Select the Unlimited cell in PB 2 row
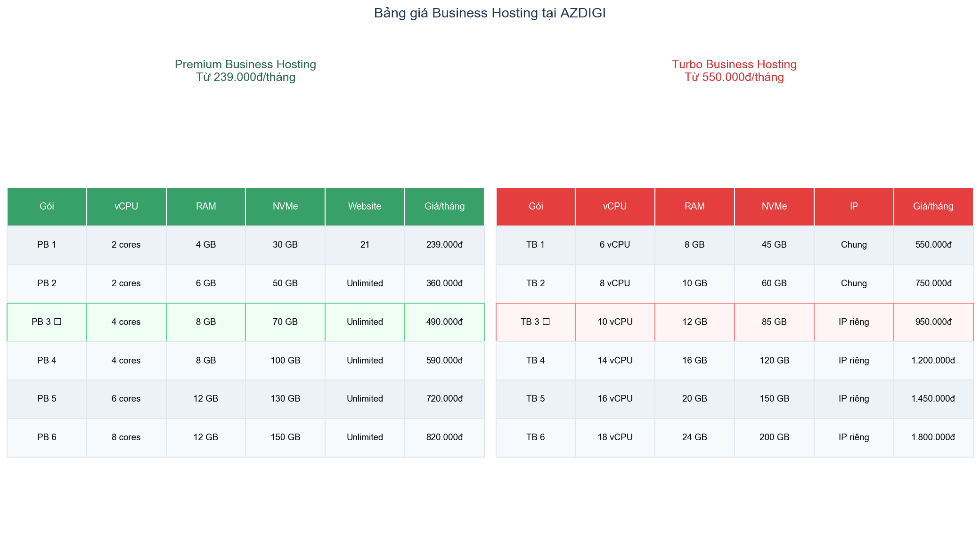Image resolution: width=980 pixels, height=556 pixels. (365, 283)
